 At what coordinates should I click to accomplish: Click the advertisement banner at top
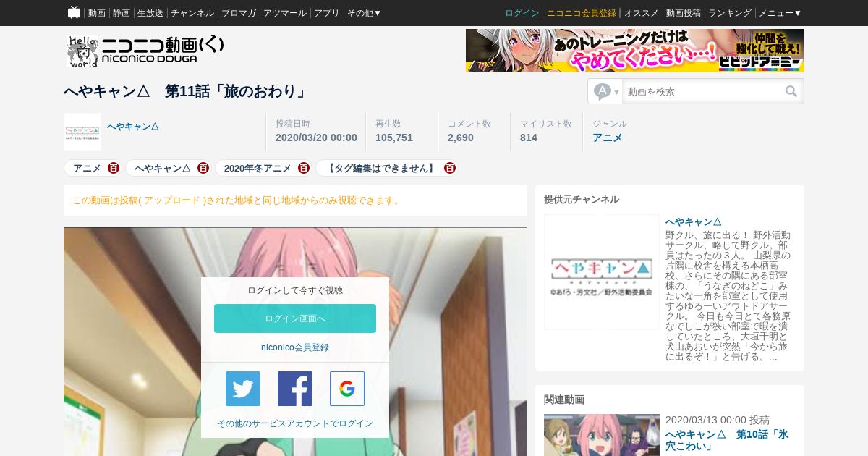(635, 51)
